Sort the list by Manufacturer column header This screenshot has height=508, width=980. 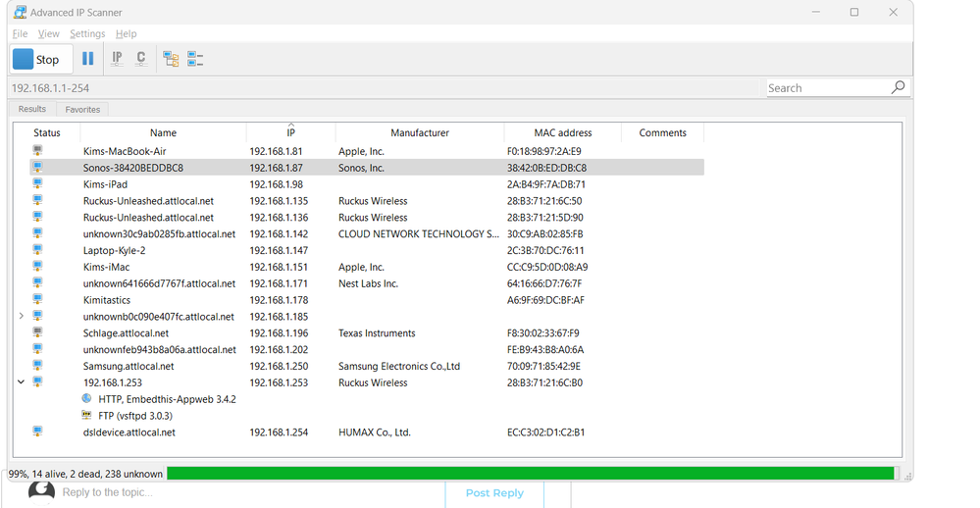(x=419, y=132)
